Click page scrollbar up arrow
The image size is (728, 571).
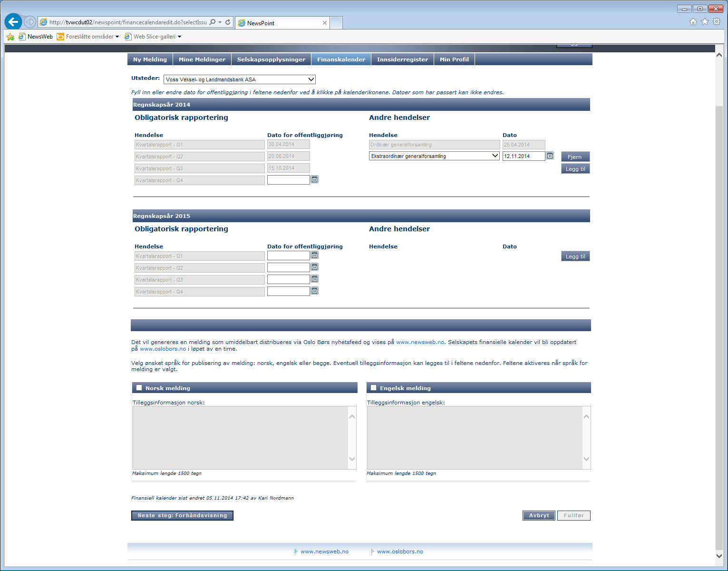click(719, 55)
